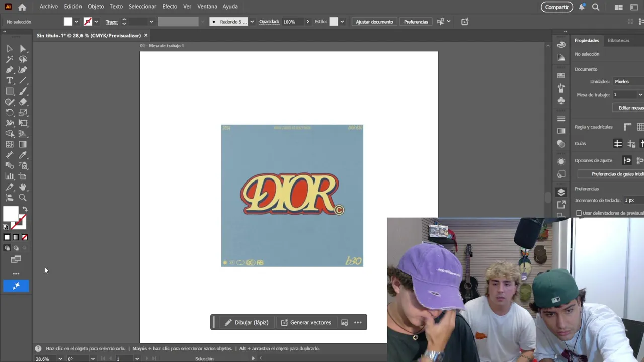Toggle rulers display in Regla y cuadrículas

click(x=627, y=127)
